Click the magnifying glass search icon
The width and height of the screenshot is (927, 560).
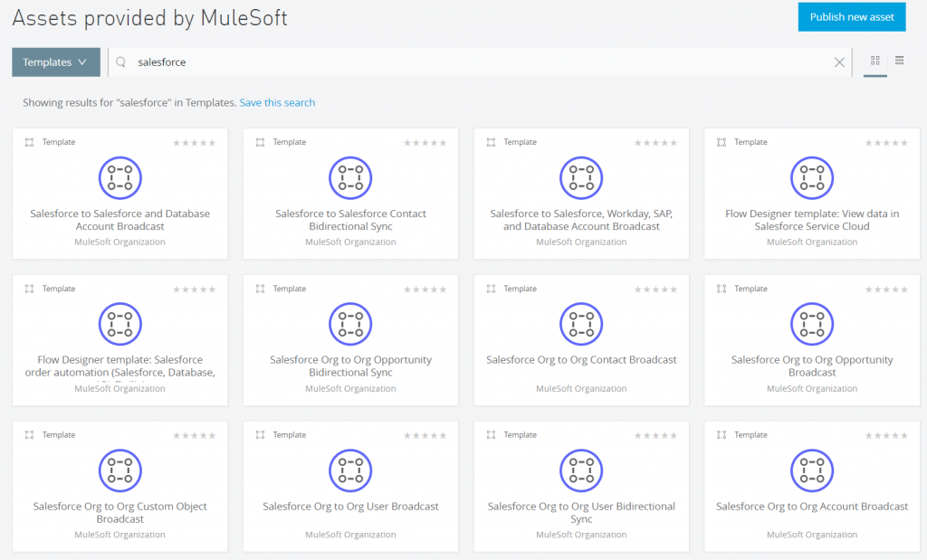(121, 62)
